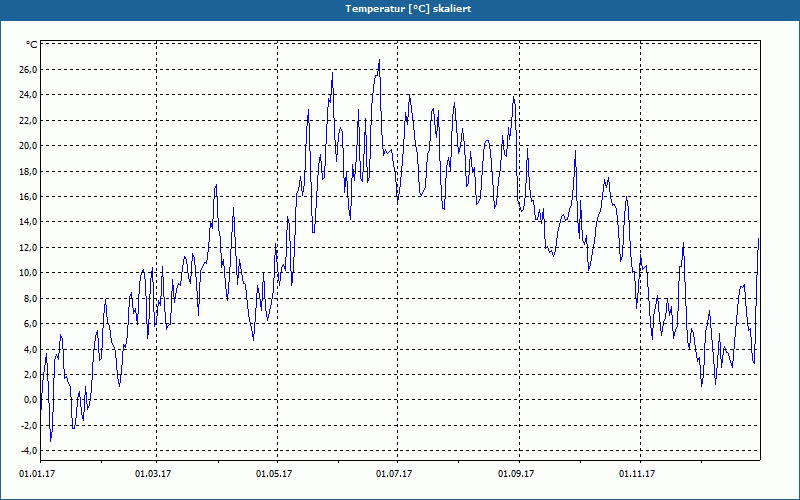This screenshot has height=500, width=800.
Task: Click the °C unit label on axis
Action: [x=32, y=45]
